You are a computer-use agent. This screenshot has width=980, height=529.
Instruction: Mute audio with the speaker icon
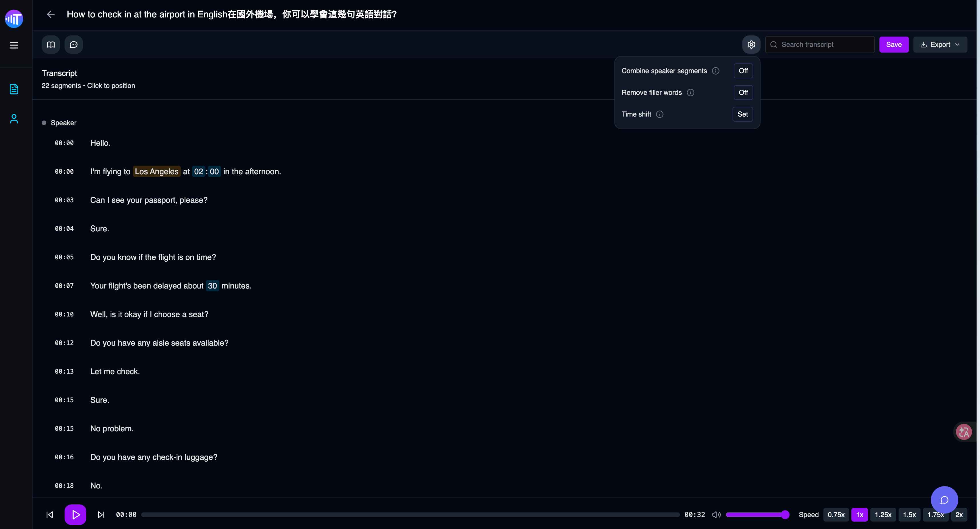pos(716,514)
